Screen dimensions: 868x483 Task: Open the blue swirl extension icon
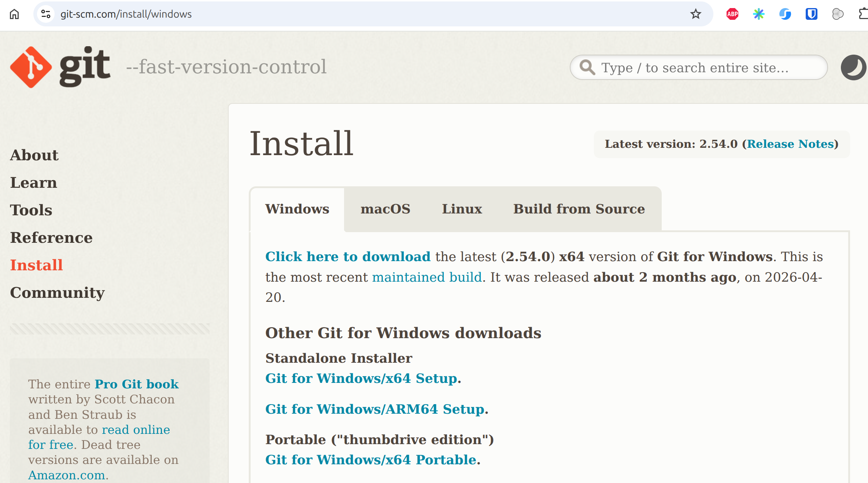(785, 14)
